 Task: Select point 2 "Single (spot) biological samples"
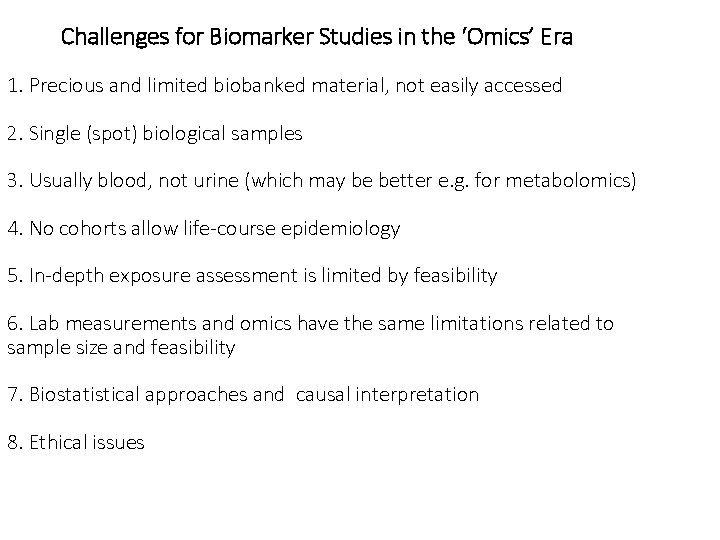point(155,133)
